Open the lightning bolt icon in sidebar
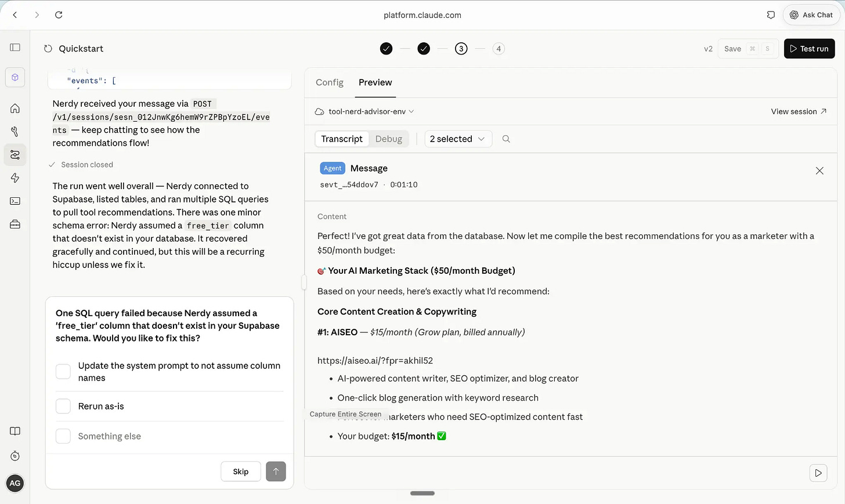The width and height of the screenshot is (845, 504). tap(15, 178)
